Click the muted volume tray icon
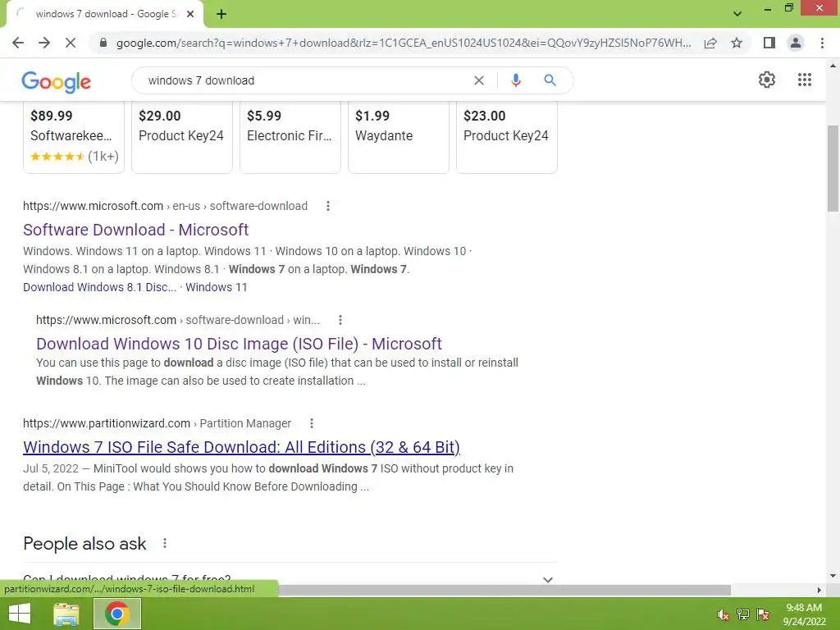840x630 pixels. (724, 614)
